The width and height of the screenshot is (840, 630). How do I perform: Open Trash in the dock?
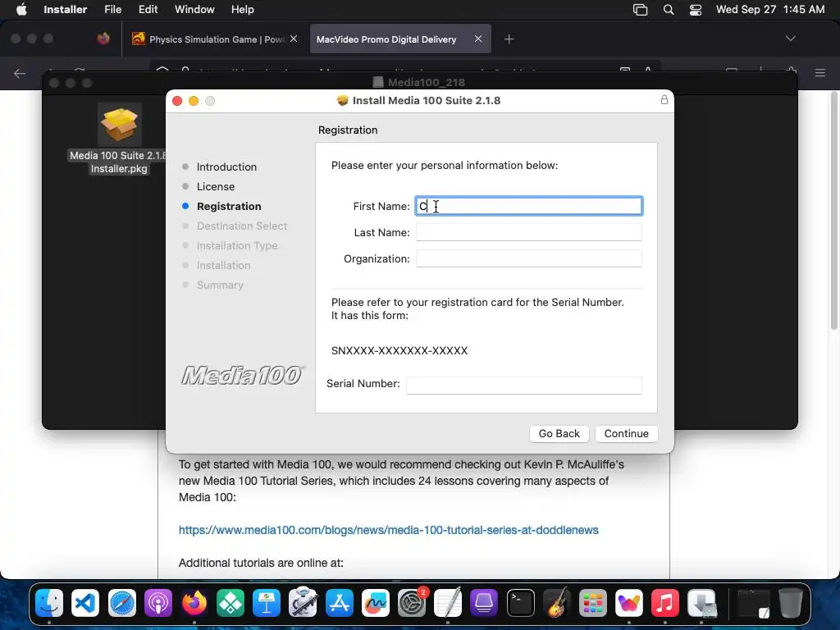pos(790,603)
